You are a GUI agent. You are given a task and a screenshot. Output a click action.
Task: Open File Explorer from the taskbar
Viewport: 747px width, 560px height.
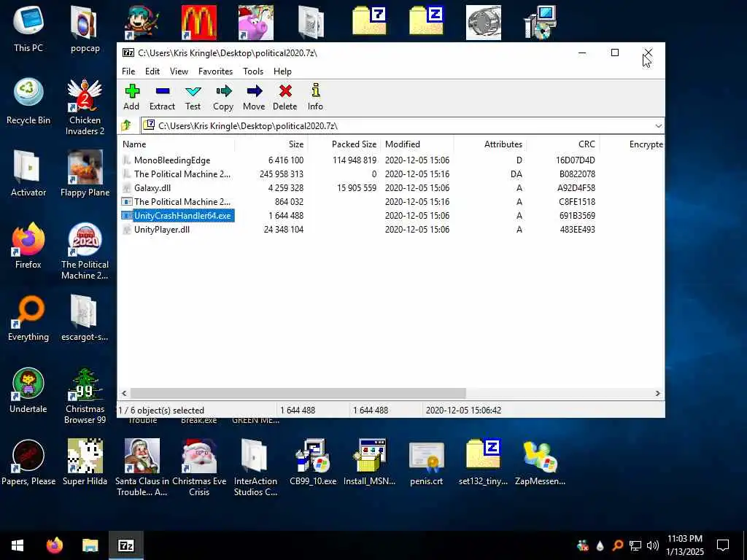pos(90,545)
